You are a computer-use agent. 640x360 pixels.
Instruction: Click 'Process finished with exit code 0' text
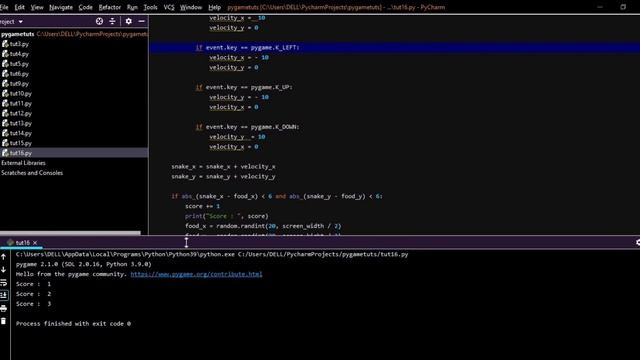[73, 324]
